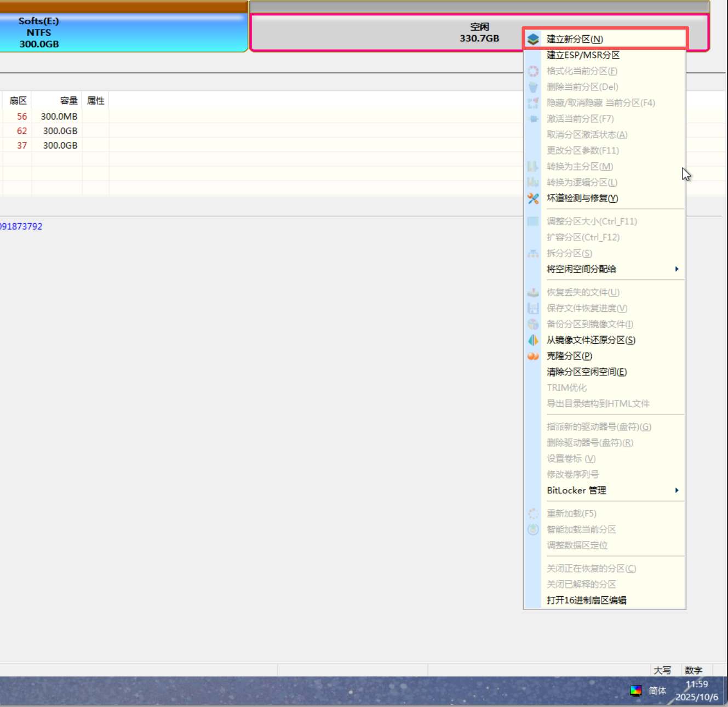Toggle the 数字 num-lock indicator
Image resolution: width=728 pixels, height=707 pixels.
(x=693, y=670)
